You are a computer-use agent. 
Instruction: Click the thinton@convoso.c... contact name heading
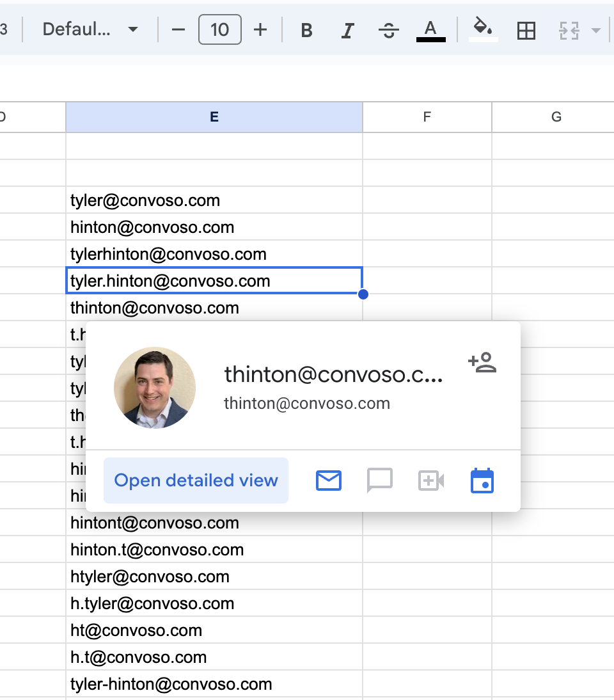(333, 374)
